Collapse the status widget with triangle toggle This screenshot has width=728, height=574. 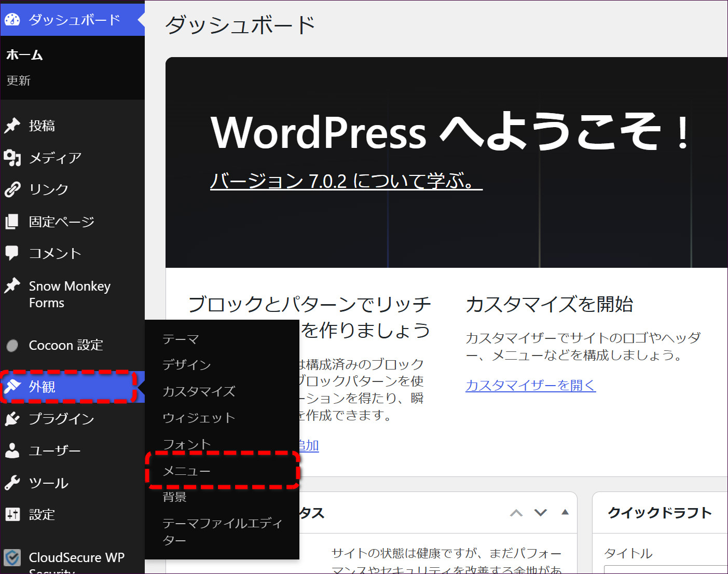(565, 512)
